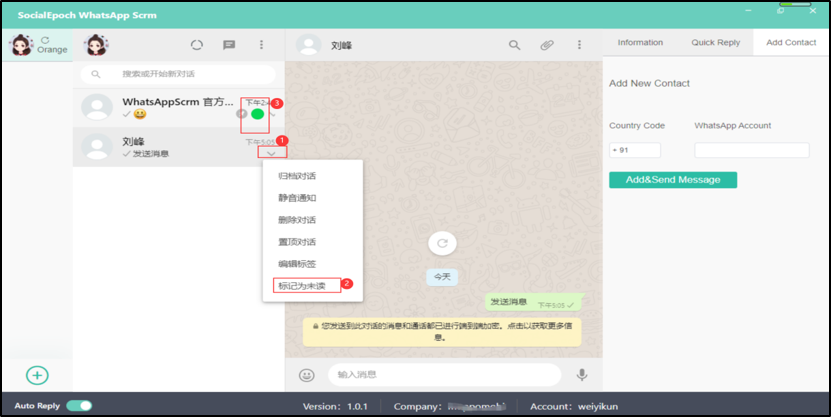Click the Version: 1.0.1 status text
831x417 pixels.
(x=335, y=406)
